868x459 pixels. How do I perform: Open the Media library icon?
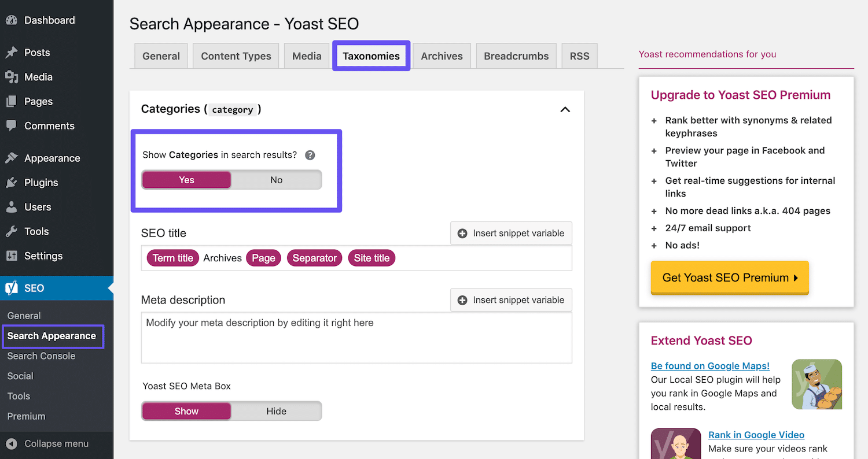tap(13, 77)
